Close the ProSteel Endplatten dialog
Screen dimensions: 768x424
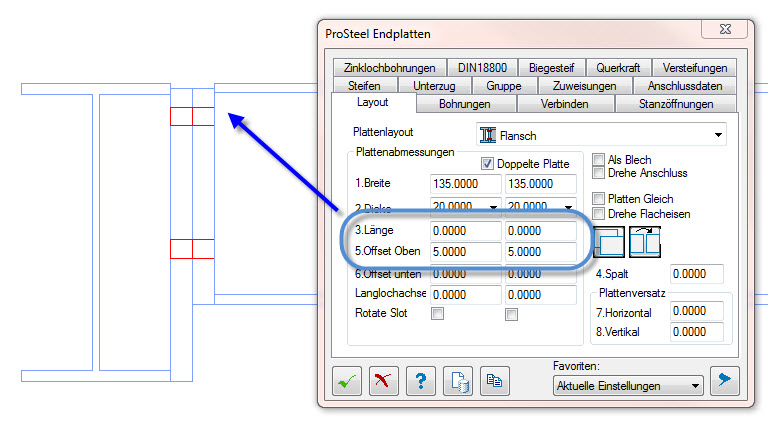pos(725,29)
